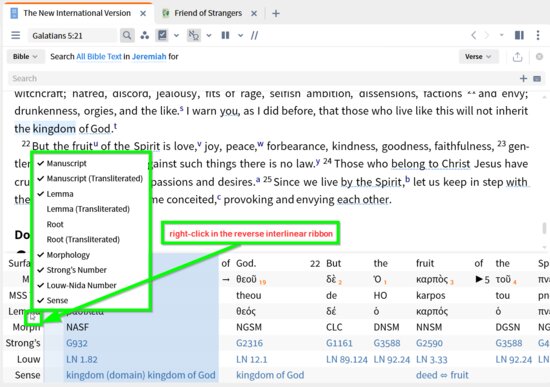Close The New International Version tab
The height and width of the screenshot is (387, 550).
pyautogui.click(x=143, y=13)
